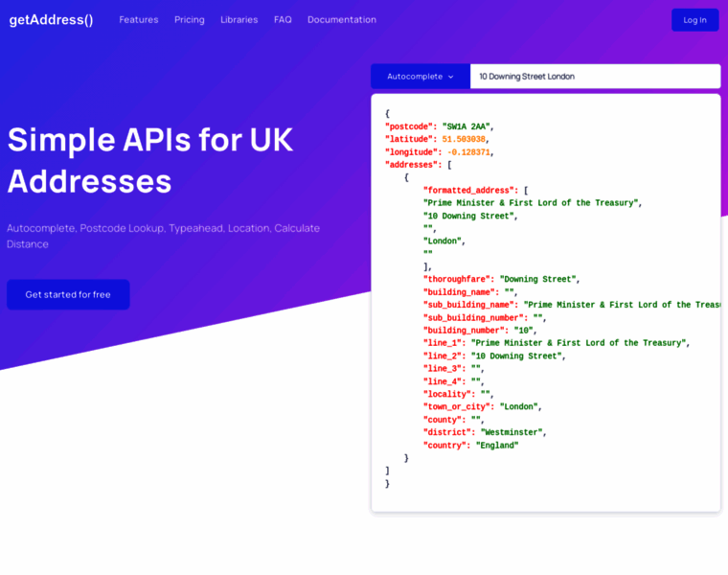
Task: Click the "line_3" key
Action: pos(442,368)
